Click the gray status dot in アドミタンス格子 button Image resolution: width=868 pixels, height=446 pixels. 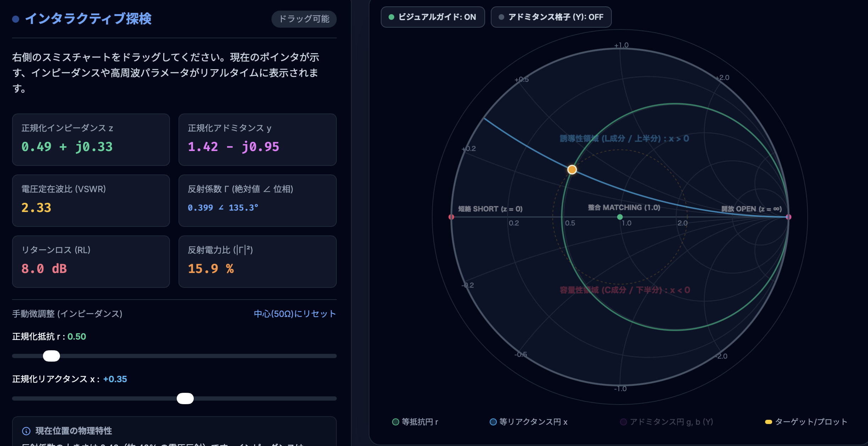501,17
